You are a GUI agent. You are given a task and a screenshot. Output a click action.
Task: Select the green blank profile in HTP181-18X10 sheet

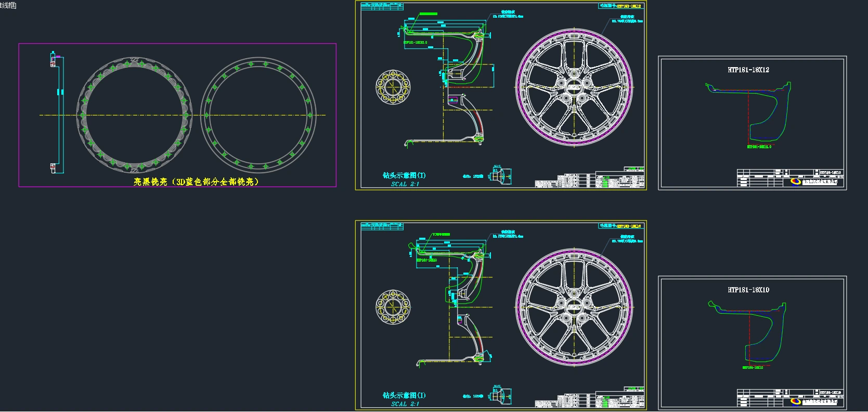tap(748, 331)
